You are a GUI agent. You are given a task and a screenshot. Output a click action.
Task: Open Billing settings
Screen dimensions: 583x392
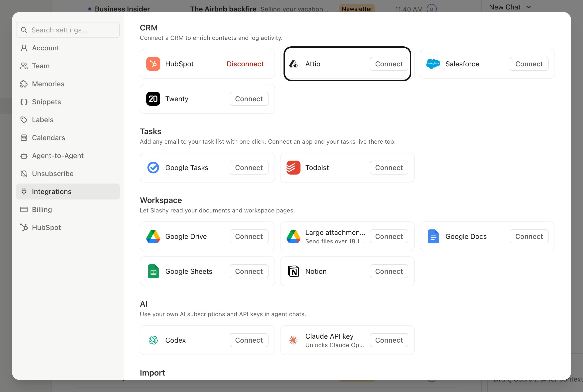(68, 210)
